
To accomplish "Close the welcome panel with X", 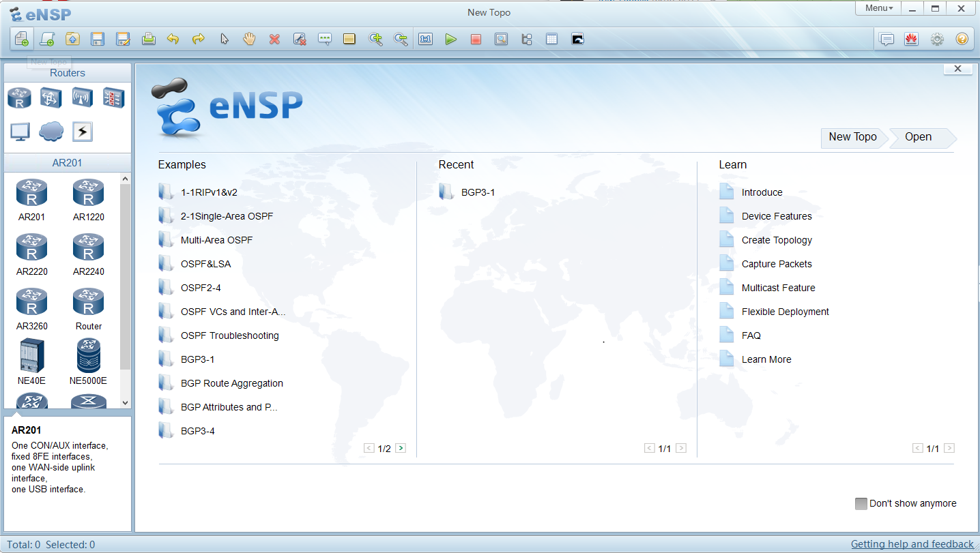I will pyautogui.click(x=957, y=69).
